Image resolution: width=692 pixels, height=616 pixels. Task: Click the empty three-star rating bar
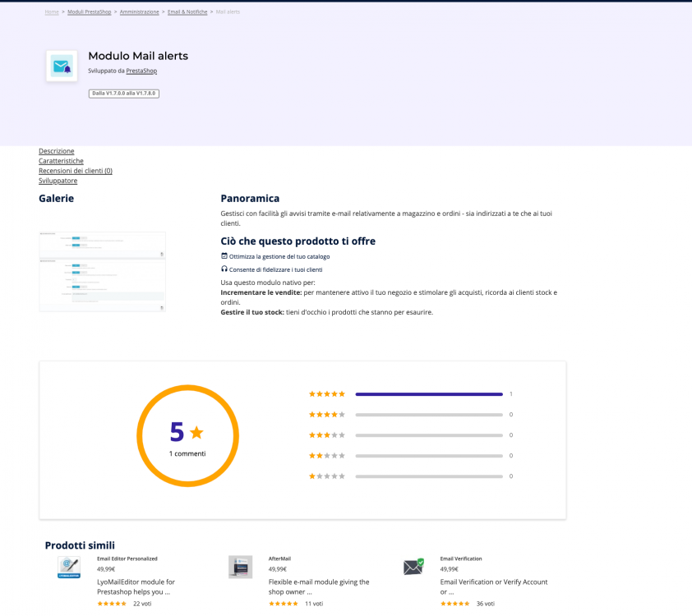[429, 435]
